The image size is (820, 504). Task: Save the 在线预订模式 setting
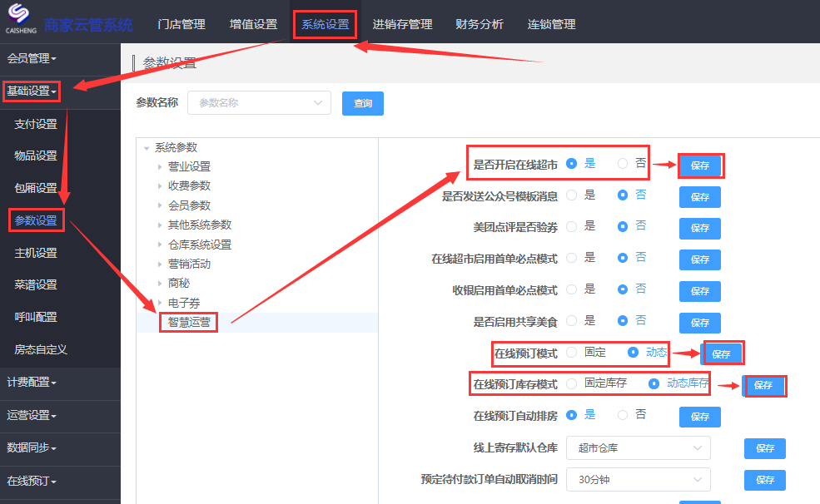point(721,354)
